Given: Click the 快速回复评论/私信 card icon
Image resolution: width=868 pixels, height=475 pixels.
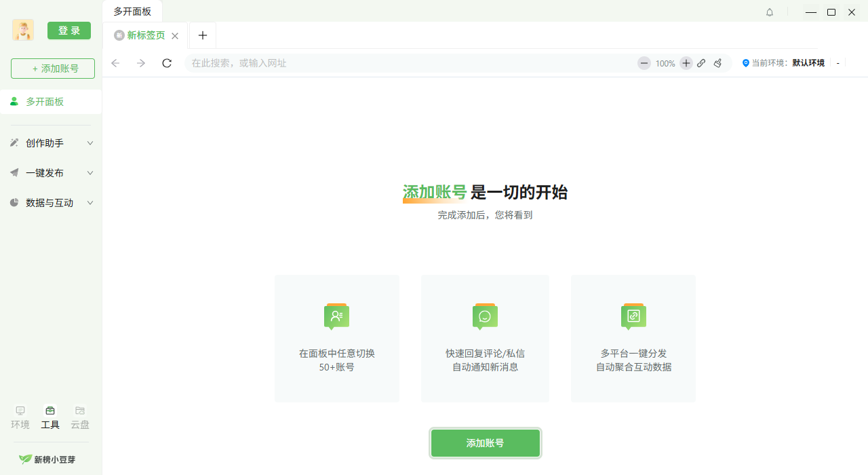Looking at the screenshot, I should (x=485, y=316).
